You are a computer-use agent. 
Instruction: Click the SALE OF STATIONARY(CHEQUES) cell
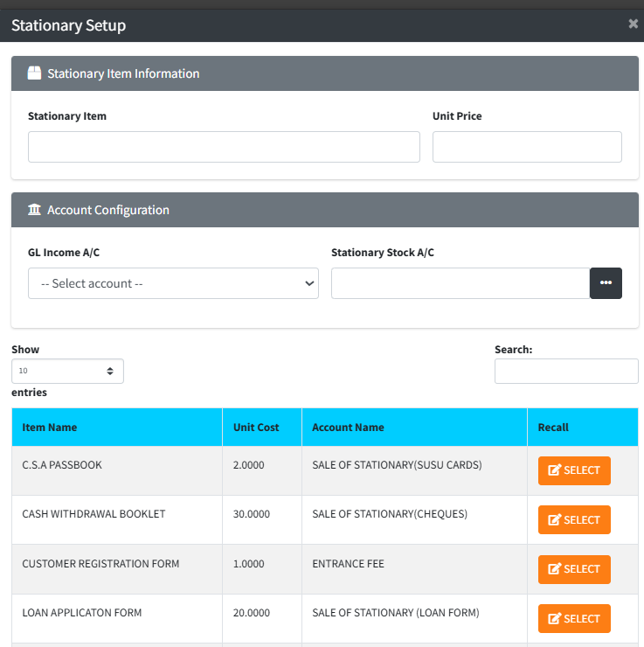coord(389,514)
